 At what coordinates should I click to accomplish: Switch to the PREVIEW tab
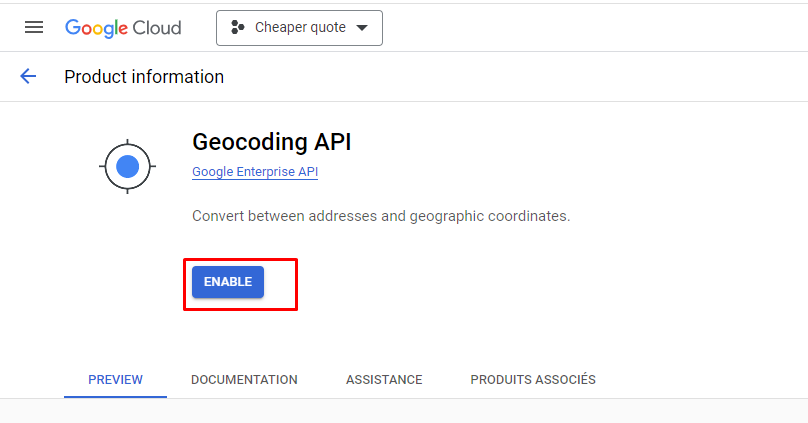115,380
